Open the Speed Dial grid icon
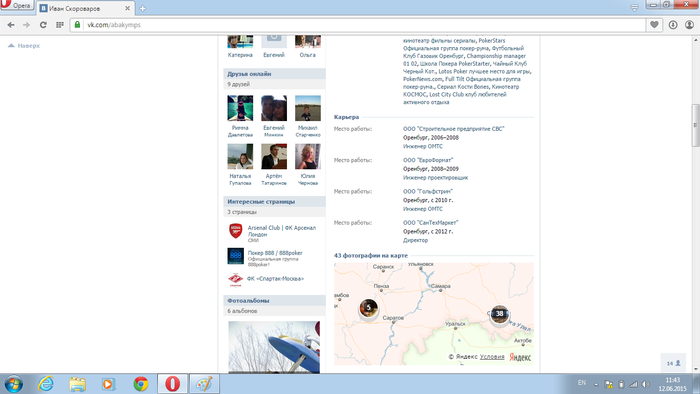The width and height of the screenshot is (700, 394). pyautogui.click(x=59, y=25)
